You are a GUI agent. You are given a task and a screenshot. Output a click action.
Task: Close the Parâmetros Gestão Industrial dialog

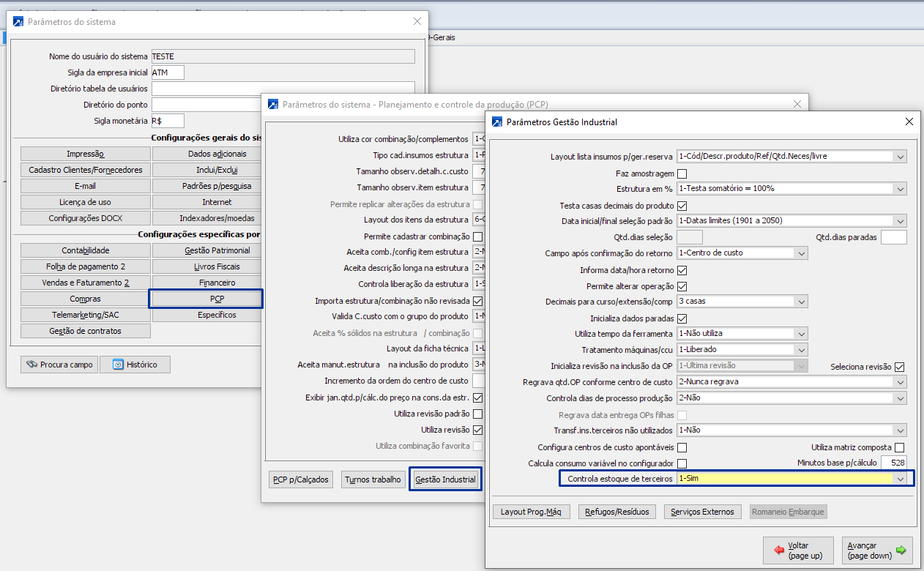909,122
